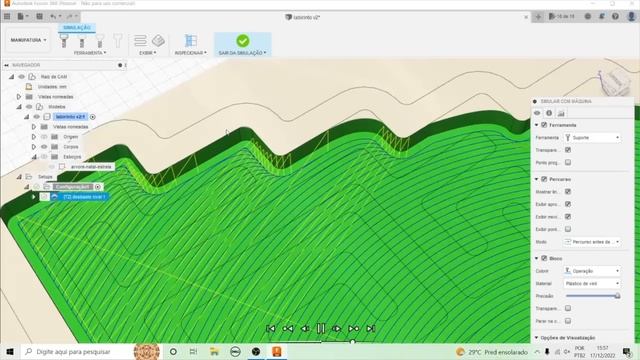Enable the Exibir pont... checkbox
The height and width of the screenshot is (360, 640).
coord(568,229)
